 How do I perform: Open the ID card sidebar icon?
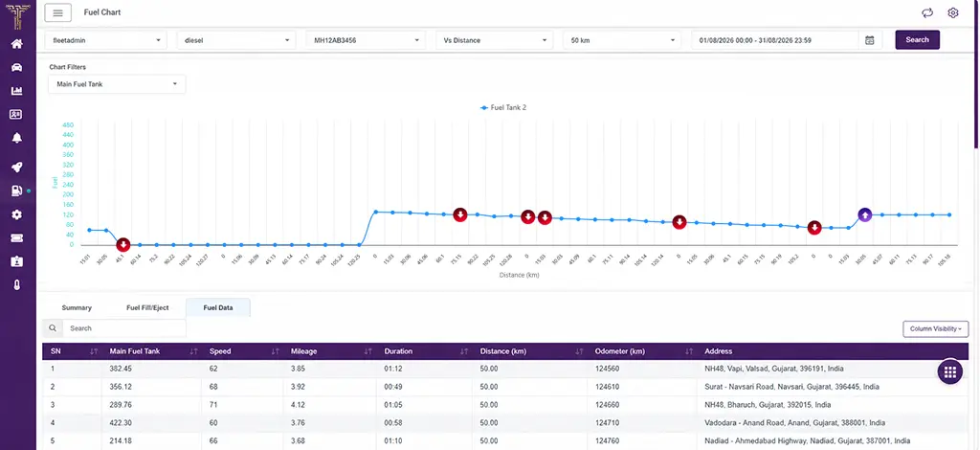17,114
